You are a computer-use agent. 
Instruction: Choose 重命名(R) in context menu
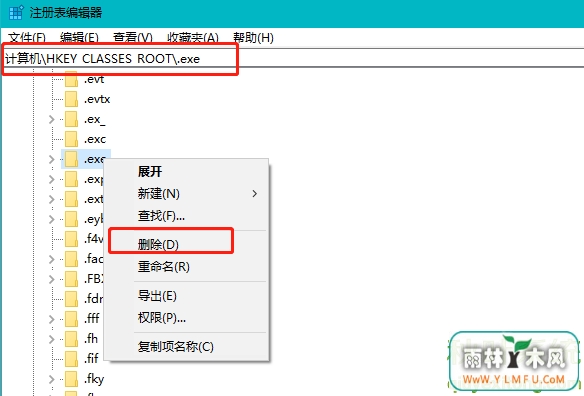[x=164, y=267]
